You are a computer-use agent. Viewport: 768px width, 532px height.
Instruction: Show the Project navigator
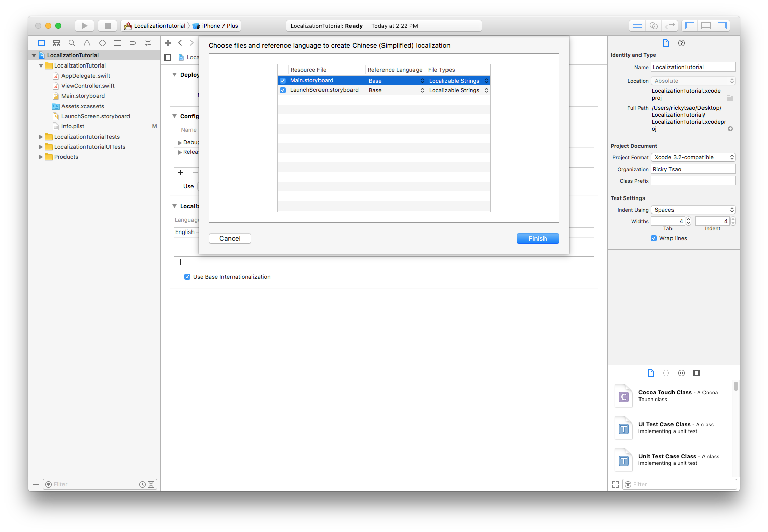pyautogui.click(x=42, y=43)
